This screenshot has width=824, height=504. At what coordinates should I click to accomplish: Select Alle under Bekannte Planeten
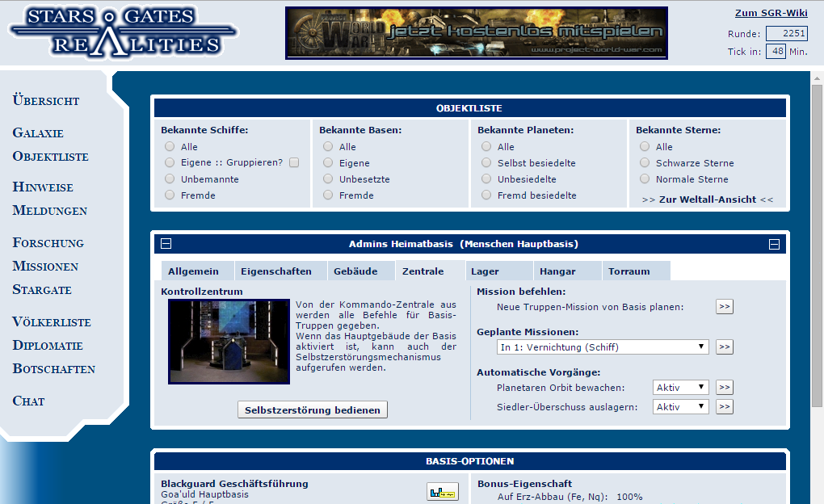[x=486, y=146]
